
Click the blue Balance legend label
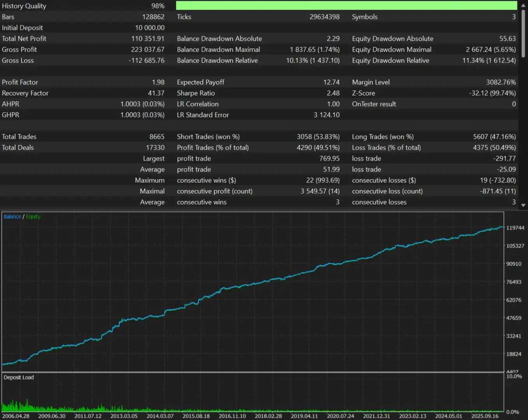tap(12, 217)
